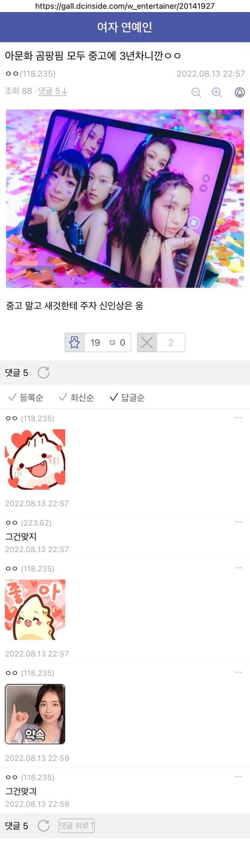Click the bell notification icon
The width and height of the screenshot is (250, 868).
point(240,92)
